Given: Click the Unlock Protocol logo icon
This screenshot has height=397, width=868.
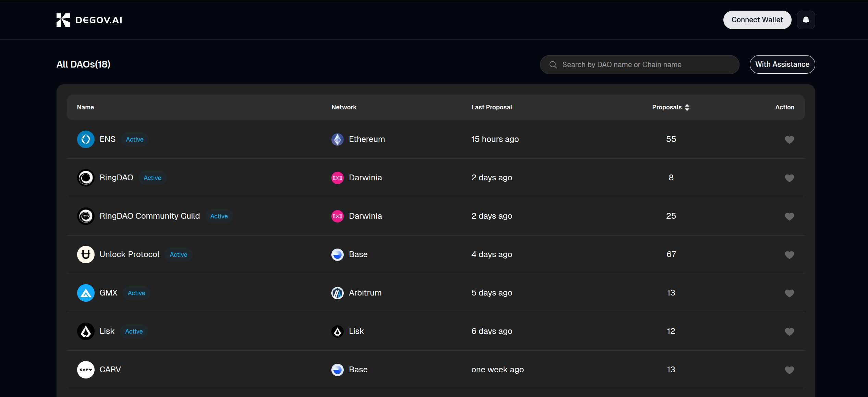Looking at the screenshot, I should coord(86,254).
